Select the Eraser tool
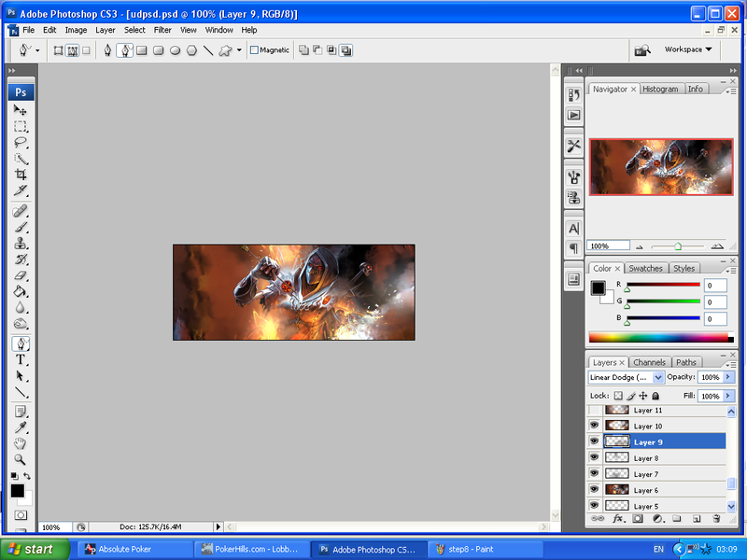 20,275
